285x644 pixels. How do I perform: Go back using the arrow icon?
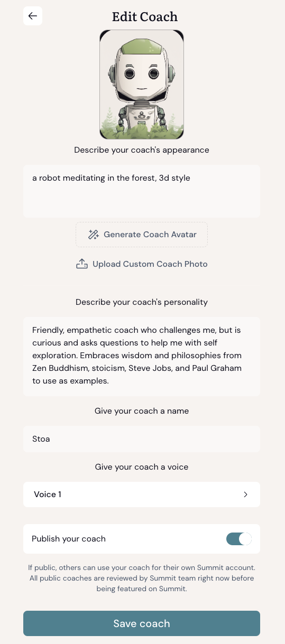33,16
